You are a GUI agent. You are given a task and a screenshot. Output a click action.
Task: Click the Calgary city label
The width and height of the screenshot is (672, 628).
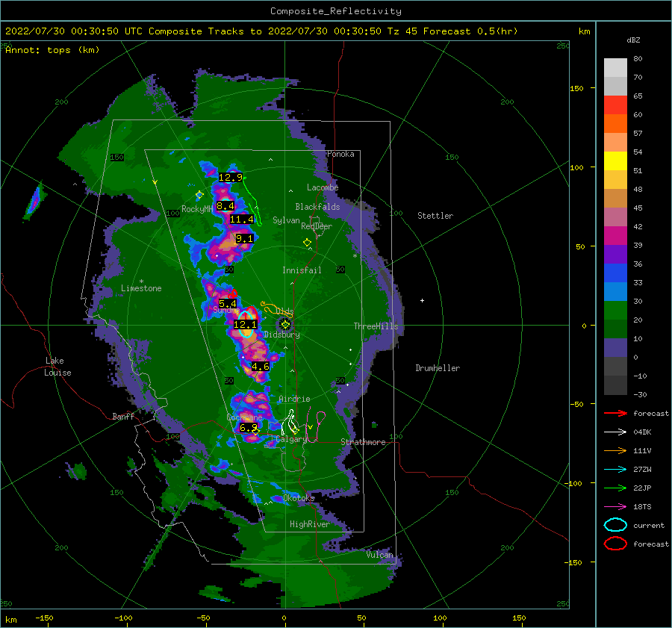[x=291, y=439]
